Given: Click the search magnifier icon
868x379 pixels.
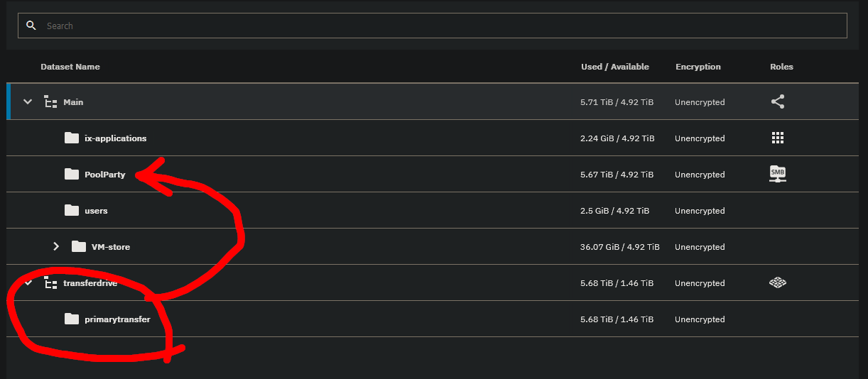Looking at the screenshot, I should pos(31,26).
